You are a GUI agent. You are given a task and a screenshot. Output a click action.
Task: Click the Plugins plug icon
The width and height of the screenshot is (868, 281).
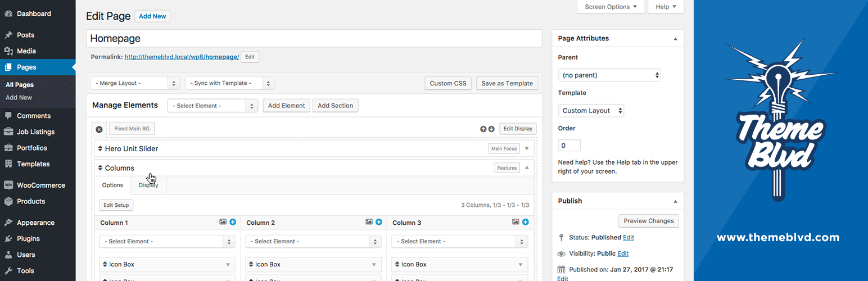(8, 239)
